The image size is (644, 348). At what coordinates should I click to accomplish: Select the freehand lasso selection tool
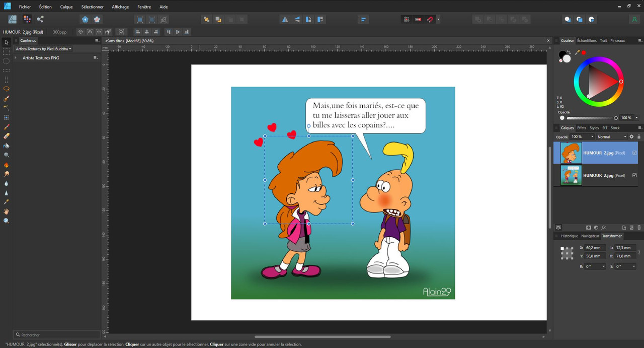click(7, 89)
